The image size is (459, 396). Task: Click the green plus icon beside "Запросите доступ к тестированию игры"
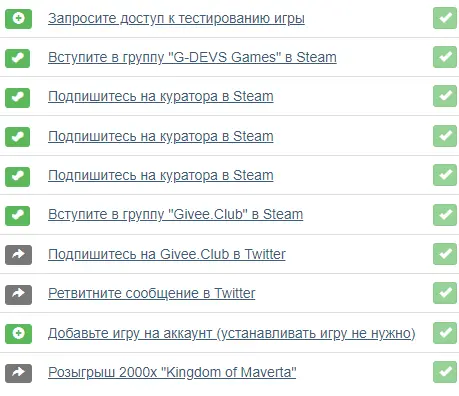[x=18, y=19]
